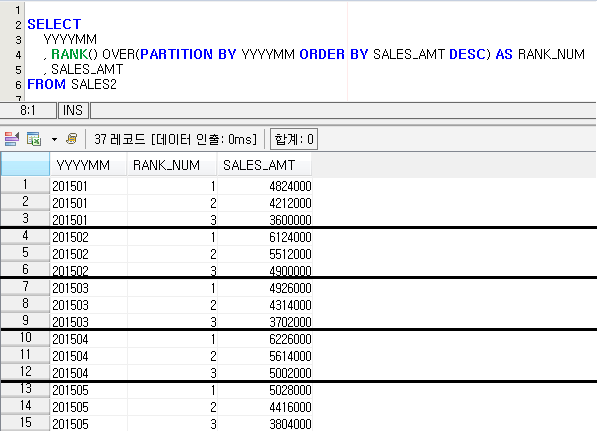Select the YYYYMM column header
The image size is (597, 431).
[x=88, y=165]
